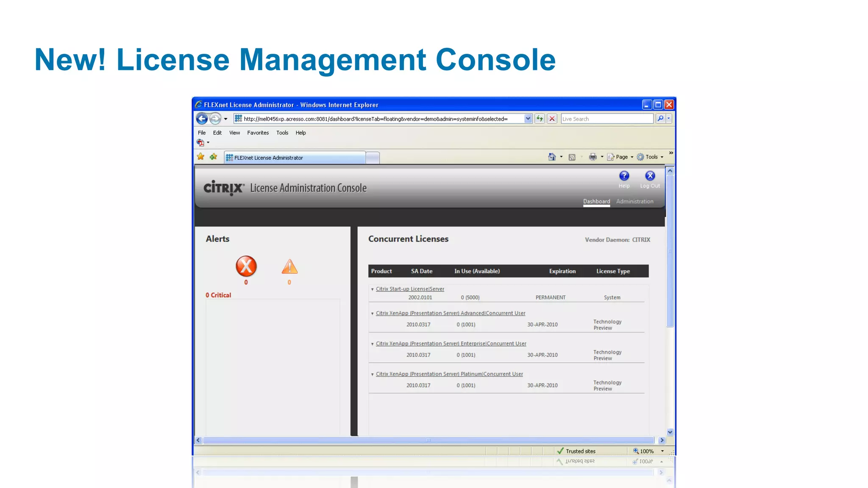Open the zoom level dropdown arrow
868x488 pixels.
pyautogui.click(x=662, y=451)
